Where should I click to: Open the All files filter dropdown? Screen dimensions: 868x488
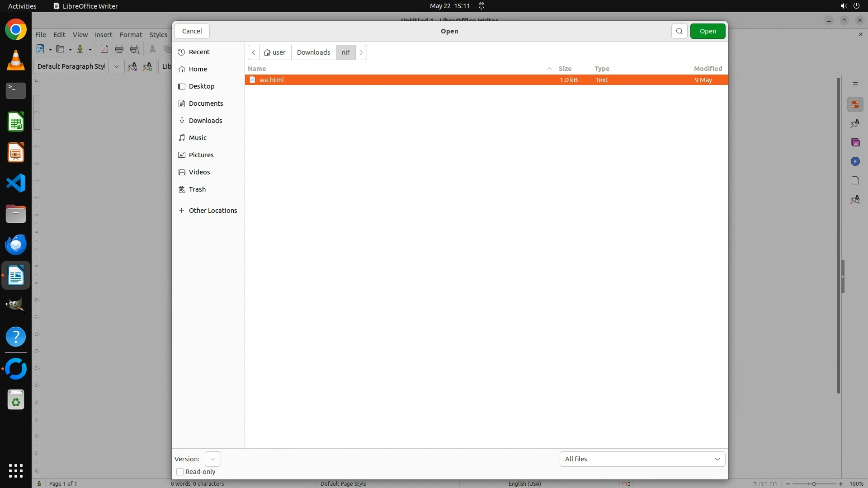click(642, 459)
